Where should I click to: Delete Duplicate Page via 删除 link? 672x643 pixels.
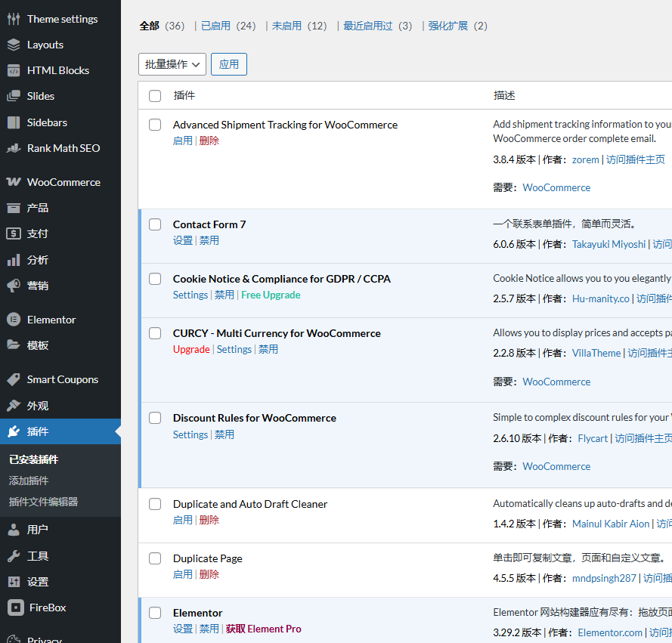point(209,574)
